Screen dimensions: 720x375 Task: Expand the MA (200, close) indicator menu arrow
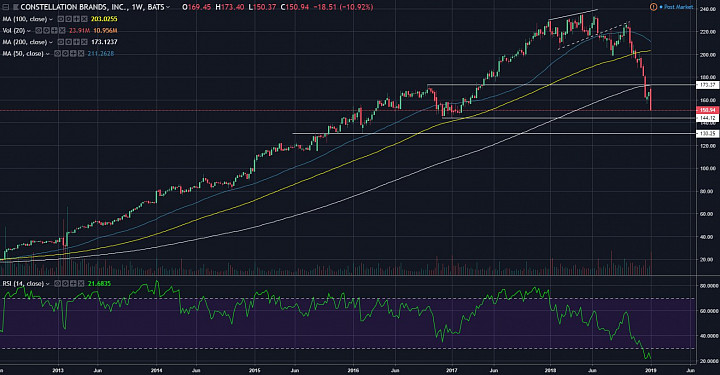coord(51,42)
